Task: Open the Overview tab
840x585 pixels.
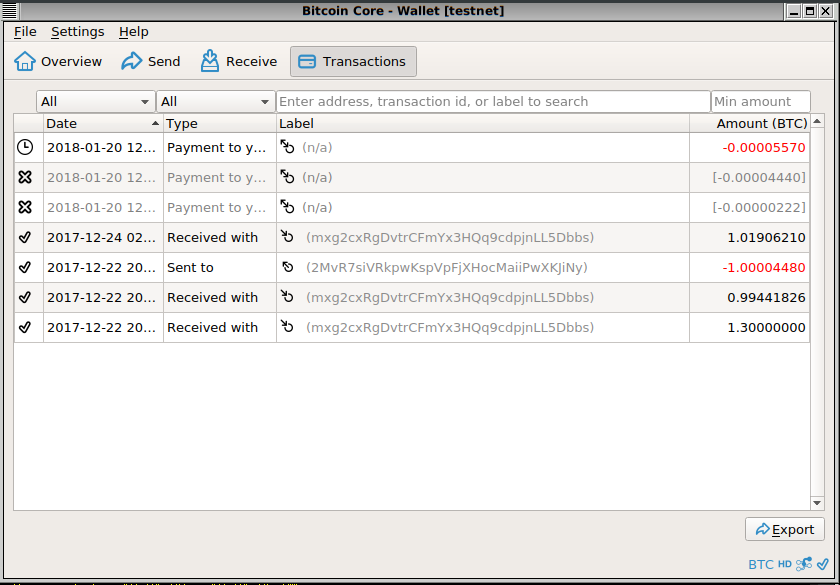Action: pos(58,62)
